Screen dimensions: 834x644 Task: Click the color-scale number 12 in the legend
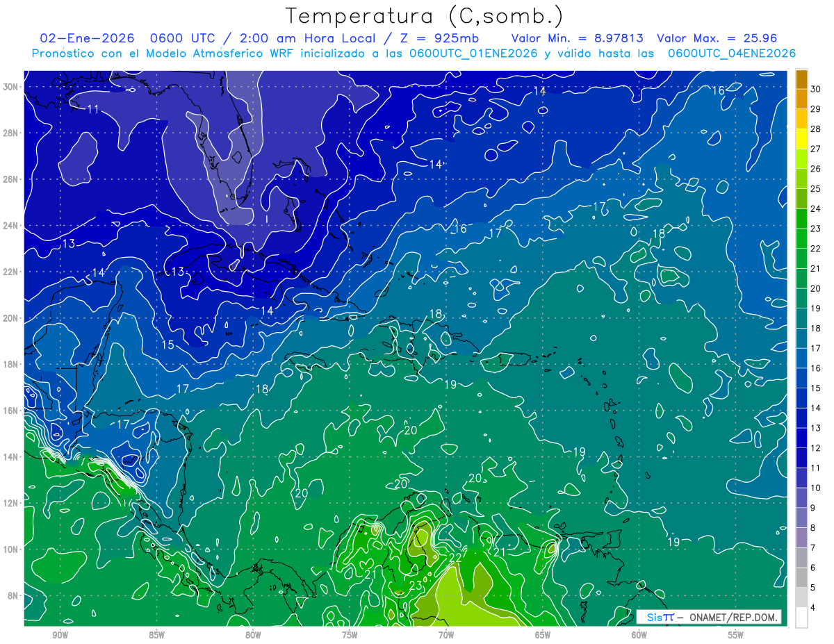click(x=817, y=448)
